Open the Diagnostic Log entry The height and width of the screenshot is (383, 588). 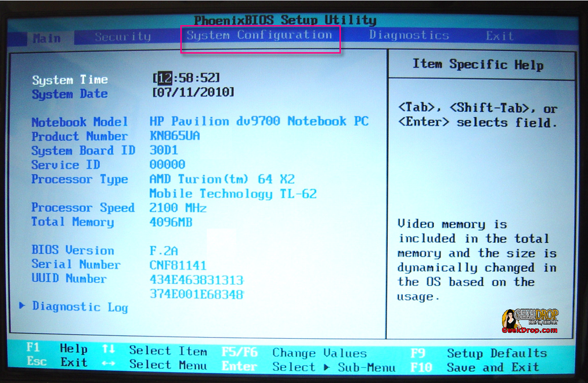click(x=80, y=306)
